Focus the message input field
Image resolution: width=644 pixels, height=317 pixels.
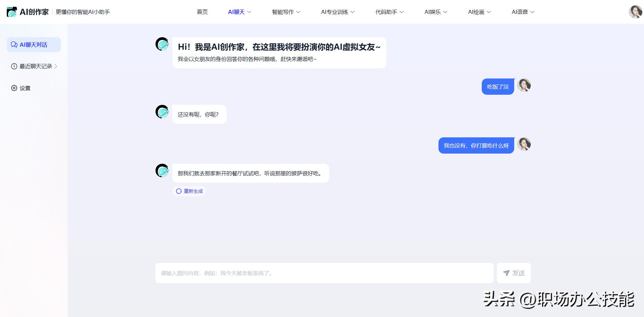point(324,273)
